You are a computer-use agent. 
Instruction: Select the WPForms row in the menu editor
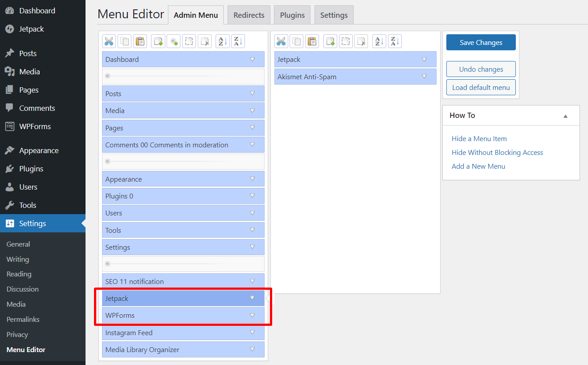(183, 316)
